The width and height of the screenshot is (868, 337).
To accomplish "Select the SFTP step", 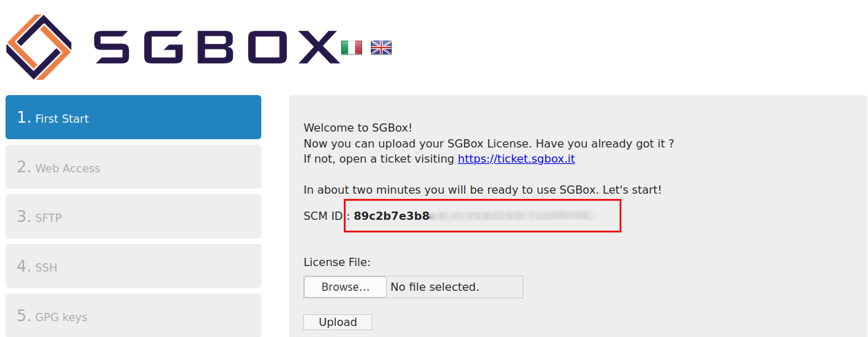I will [x=133, y=217].
